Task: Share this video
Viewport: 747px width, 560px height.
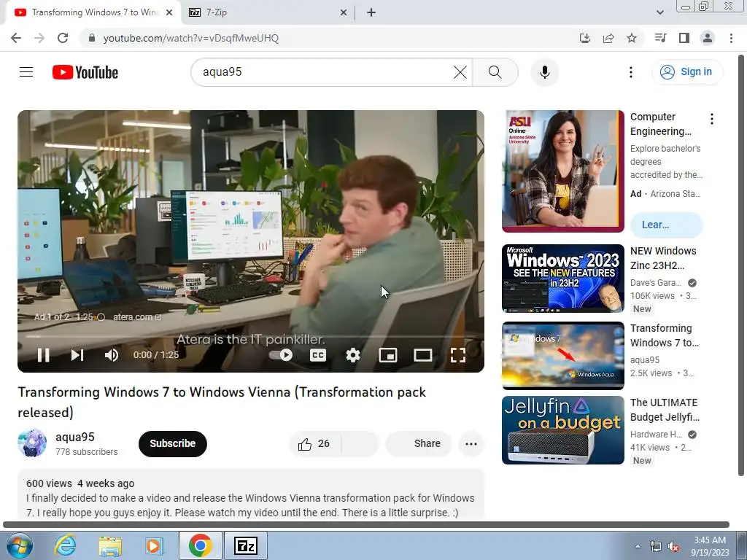Action: click(419, 444)
